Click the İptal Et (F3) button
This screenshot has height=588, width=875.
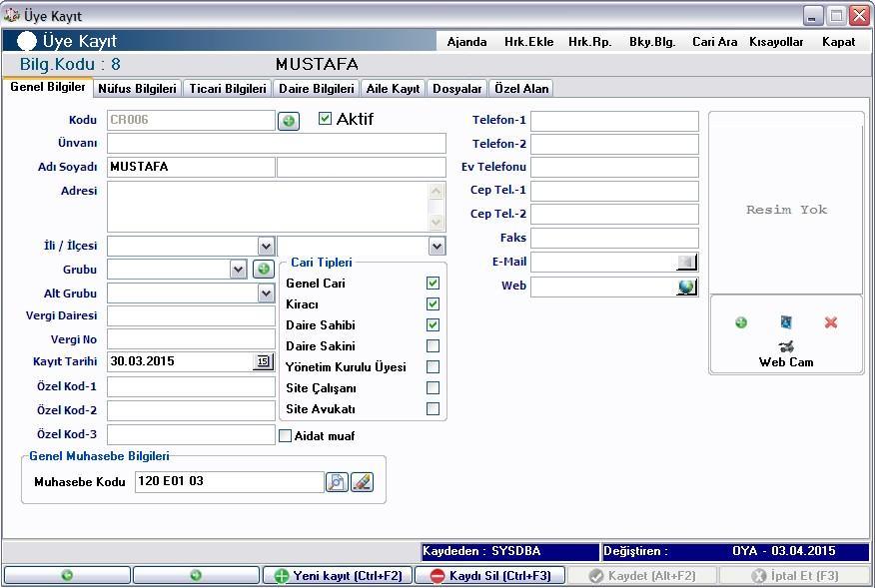[795, 576]
